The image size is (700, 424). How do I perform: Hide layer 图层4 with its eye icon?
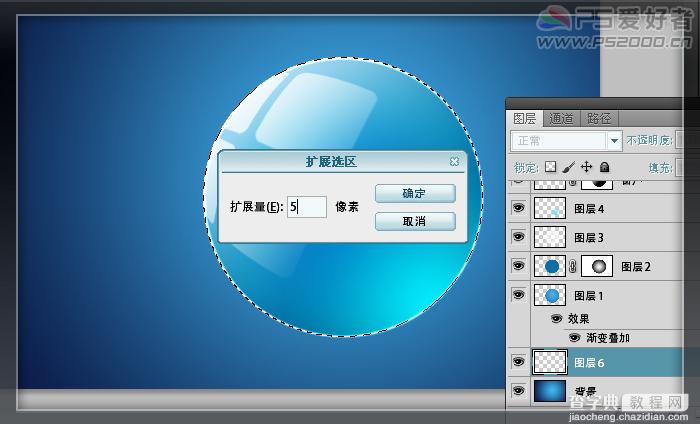pos(518,208)
